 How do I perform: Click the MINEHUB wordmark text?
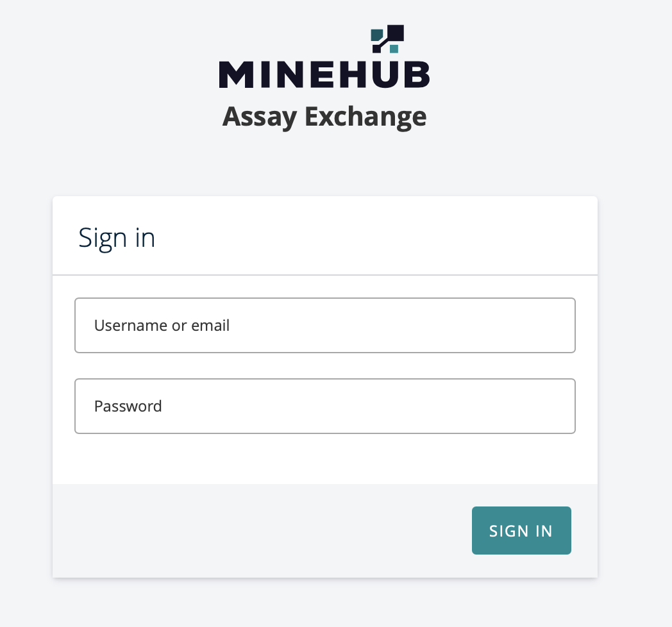pyautogui.click(x=324, y=74)
